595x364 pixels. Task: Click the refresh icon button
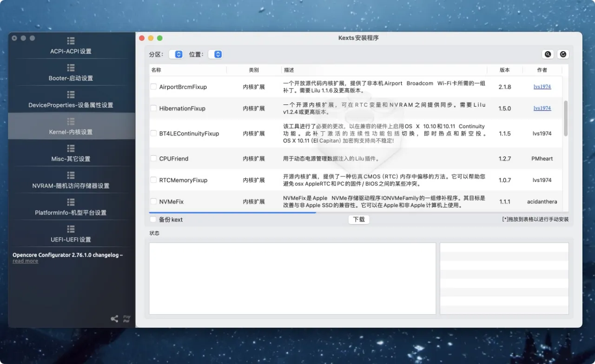coord(563,54)
